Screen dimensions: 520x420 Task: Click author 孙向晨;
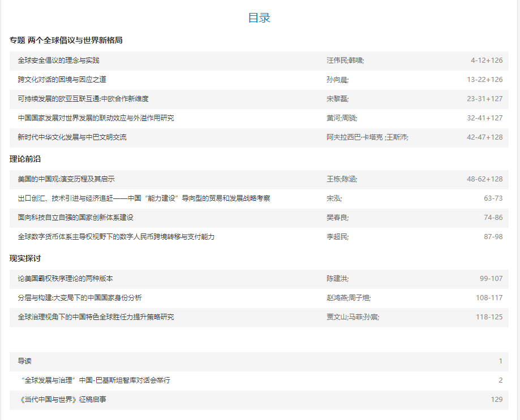338,80
